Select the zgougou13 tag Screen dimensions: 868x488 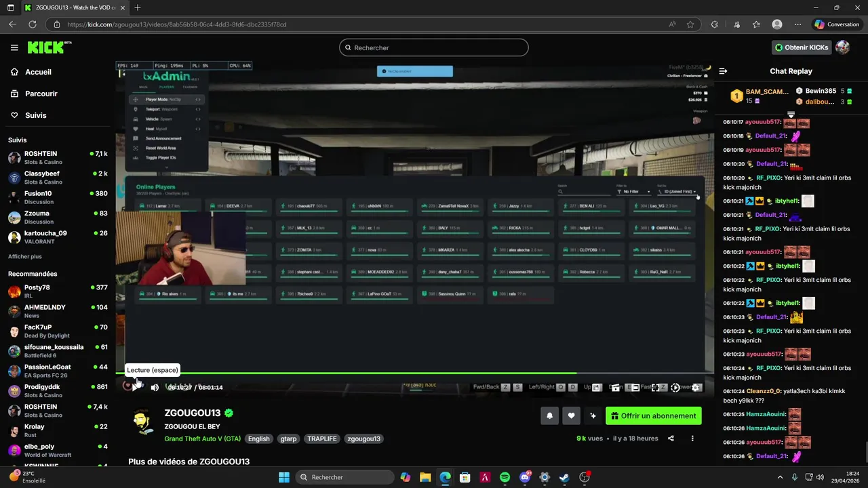(363, 439)
